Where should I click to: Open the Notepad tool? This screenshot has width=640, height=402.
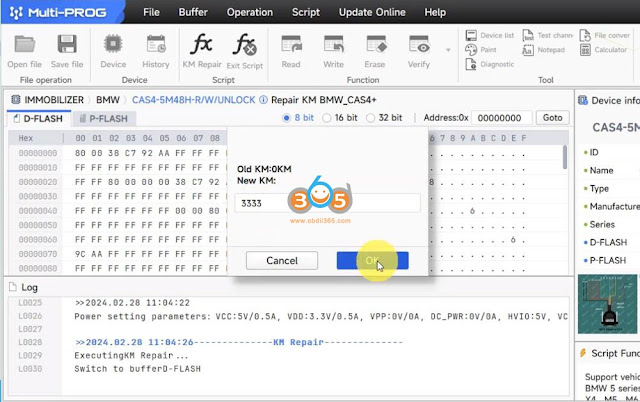click(x=544, y=50)
